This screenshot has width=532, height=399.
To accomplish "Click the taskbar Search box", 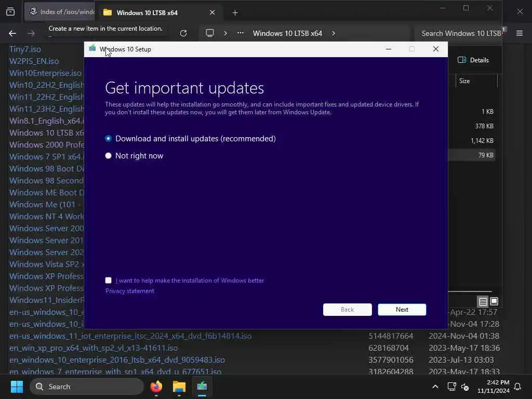I will (x=87, y=387).
